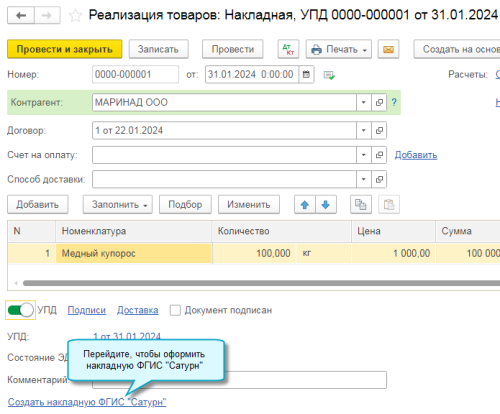The width and height of the screenshot is (500, 414).
Task: Copy selected rows icon in table toolbar
Action: [361, 204]
